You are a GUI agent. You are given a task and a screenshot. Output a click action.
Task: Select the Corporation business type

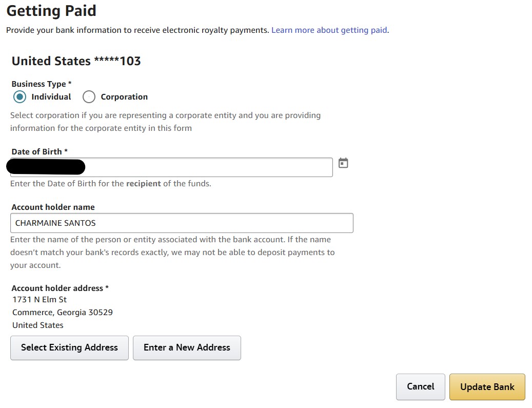pos(89,96)
